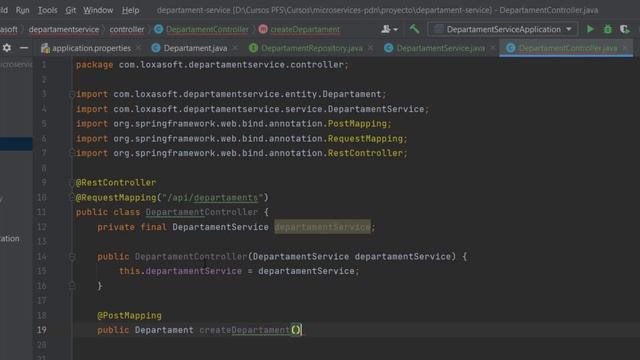Click the DepartamentController class icon in breadcrumb
The width and height of the screenshot is (640, 360).
tap(158, 29)
